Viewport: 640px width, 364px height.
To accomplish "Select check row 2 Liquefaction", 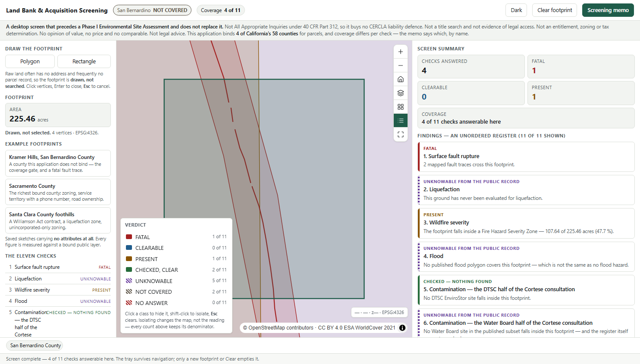I will tap(58, 279).
